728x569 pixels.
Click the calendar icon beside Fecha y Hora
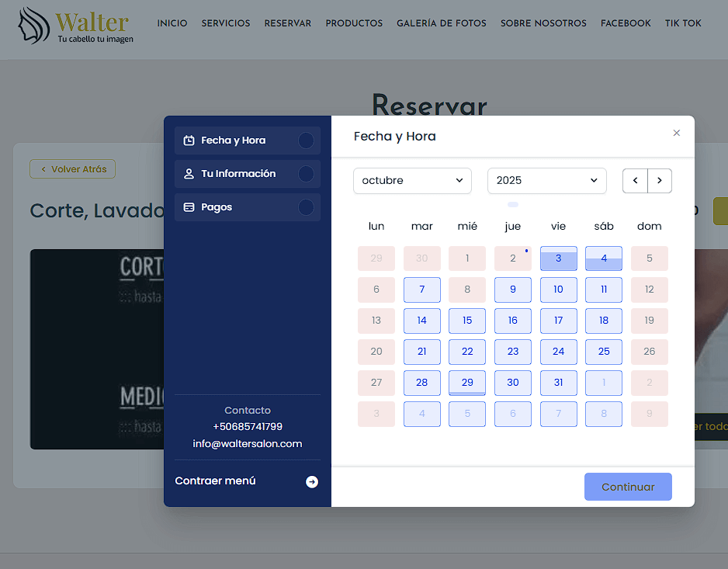click(189, 141)
